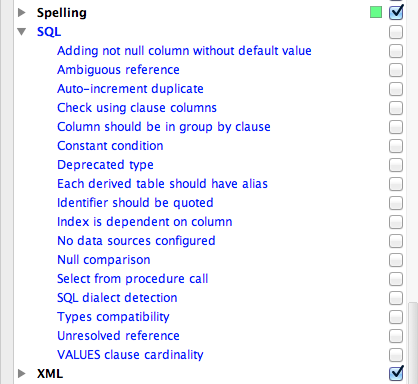418x384 pixels.
Task: Expand the XML inspections group
Action: [22, 374]
